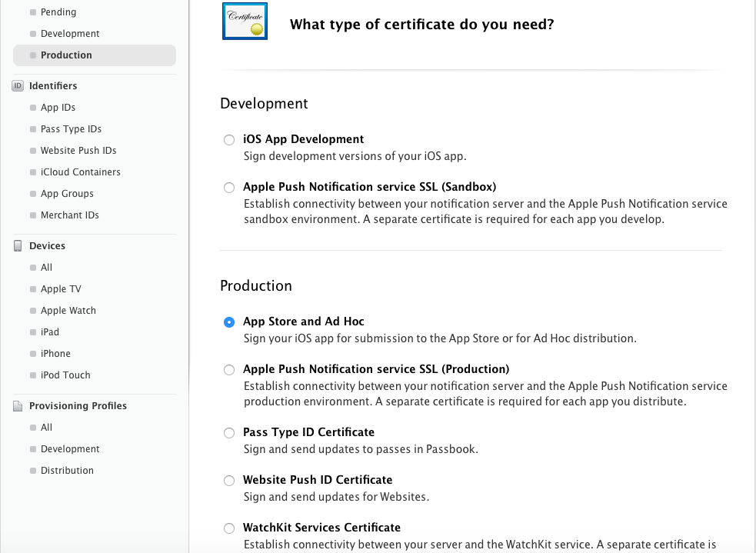The width and height of the screenshot is (756, 553).
Task: Open Pending certificates in the sidebar
Action: pos(58,12)
